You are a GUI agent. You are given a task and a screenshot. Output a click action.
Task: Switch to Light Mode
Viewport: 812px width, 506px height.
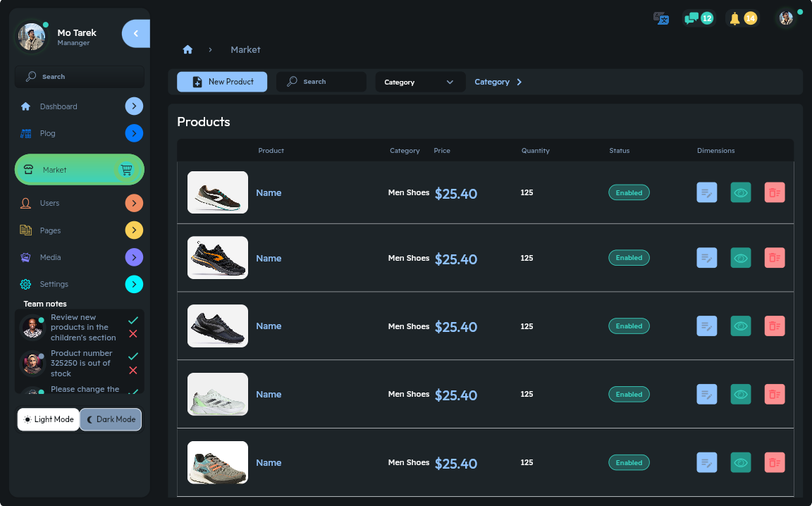[x=48, y=419]
